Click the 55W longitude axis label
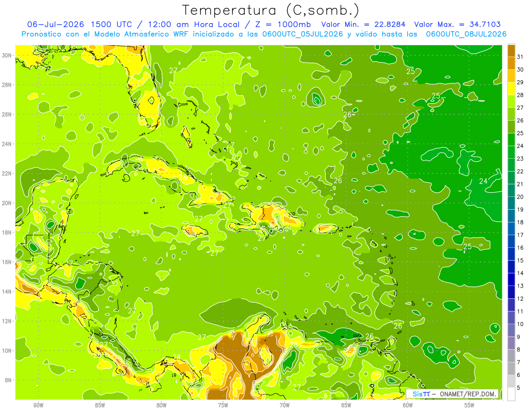Screen dimensions: 532x411 [469, 406]
